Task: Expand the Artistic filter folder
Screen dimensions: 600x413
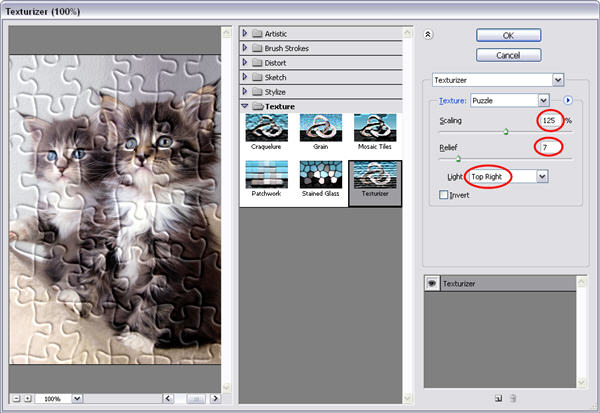Action: click(245, 33)
